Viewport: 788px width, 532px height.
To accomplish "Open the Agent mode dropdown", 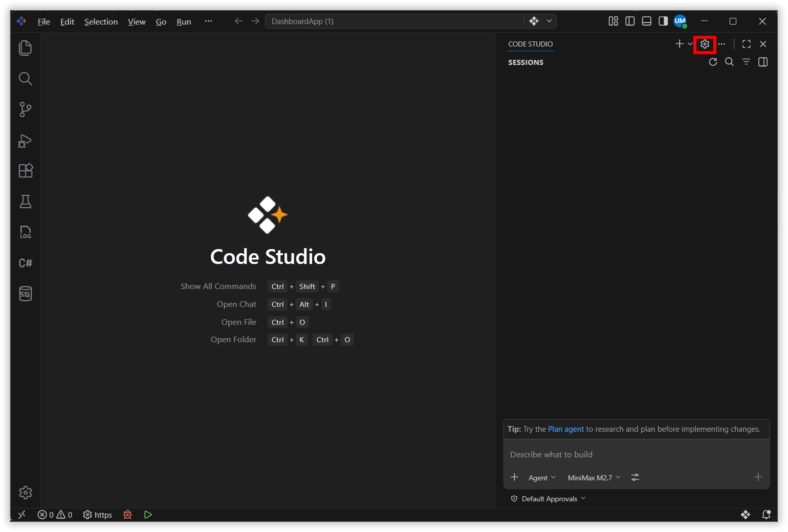I will [542, 478].
